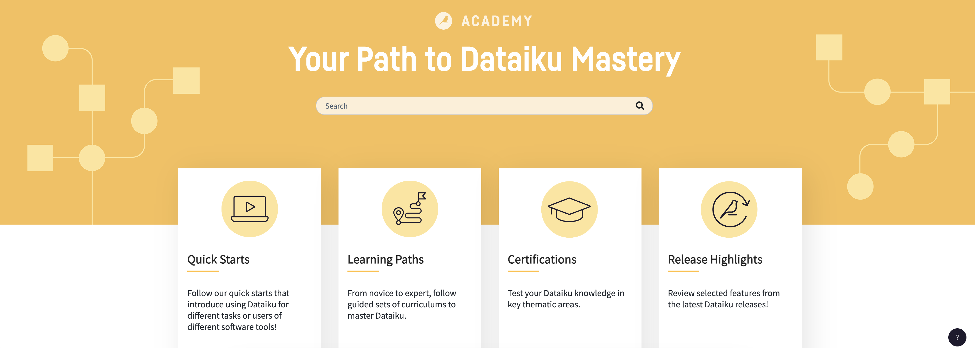
Task: Select the Learning Paths journey map icon
Action: pyautogui.click(x=409, y=208)
